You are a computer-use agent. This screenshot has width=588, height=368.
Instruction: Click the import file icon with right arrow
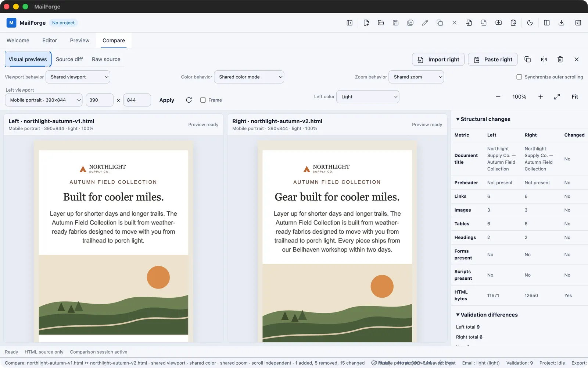tap(469, 23)
